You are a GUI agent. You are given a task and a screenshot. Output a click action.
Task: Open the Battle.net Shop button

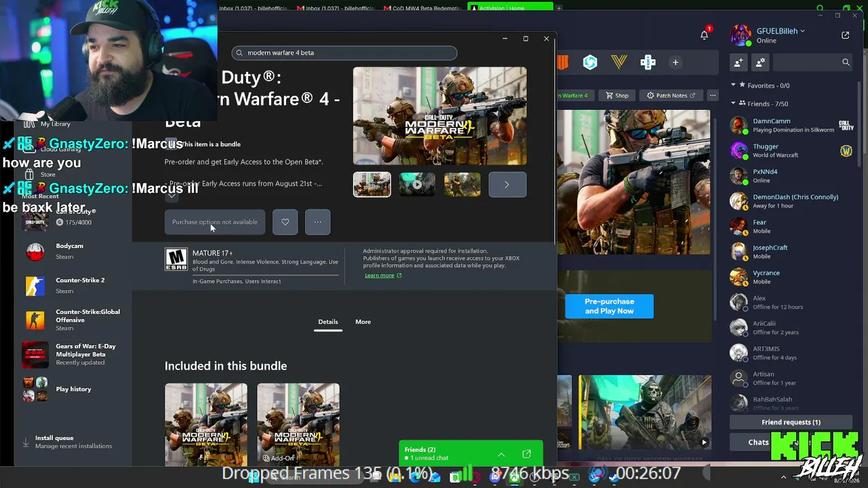[617, 96]
